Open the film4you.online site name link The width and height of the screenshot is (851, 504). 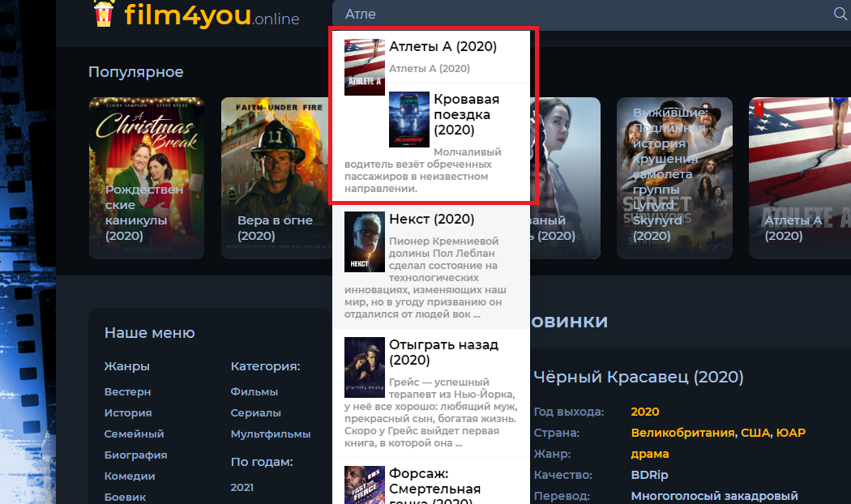point(212,15)
